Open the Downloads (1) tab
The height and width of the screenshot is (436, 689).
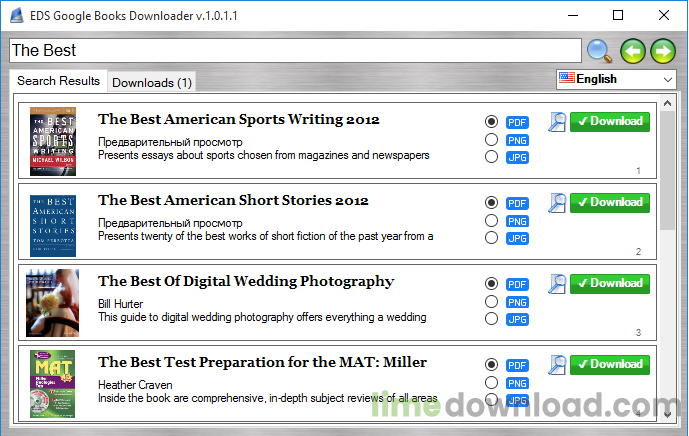tap(151, 82)
